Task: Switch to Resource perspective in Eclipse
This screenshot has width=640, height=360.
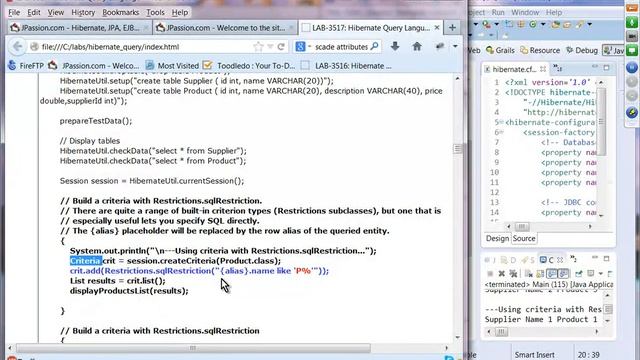Action: click(x=540, y=50)
